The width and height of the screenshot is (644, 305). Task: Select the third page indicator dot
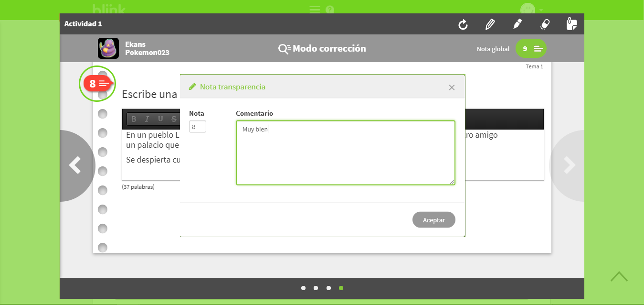[x=328, y=288]
